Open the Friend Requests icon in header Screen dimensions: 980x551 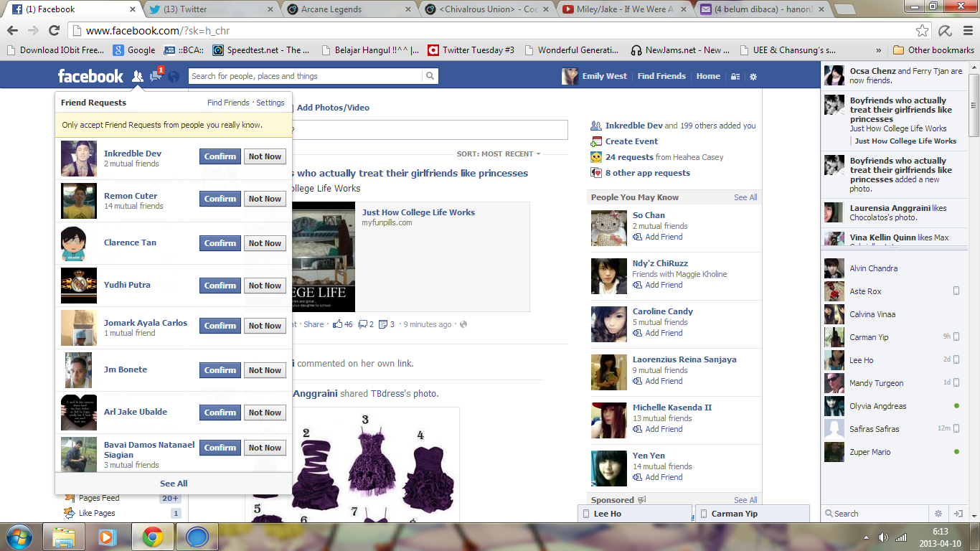pyautogui.click(x=138, y=76)
